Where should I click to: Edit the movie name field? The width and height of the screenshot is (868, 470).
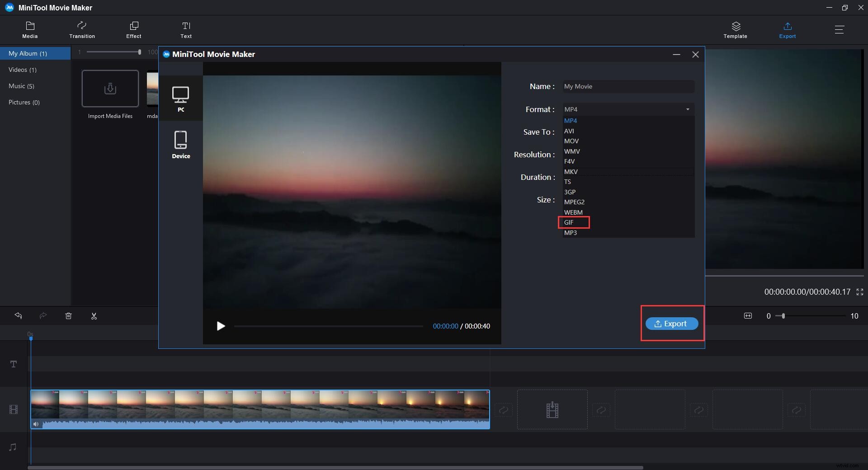coord(627,86)
